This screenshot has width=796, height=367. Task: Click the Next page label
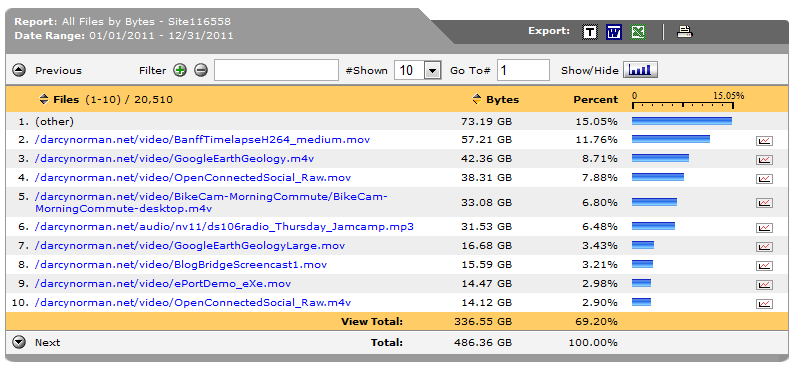pyautogui.click(x=47, y=343)
